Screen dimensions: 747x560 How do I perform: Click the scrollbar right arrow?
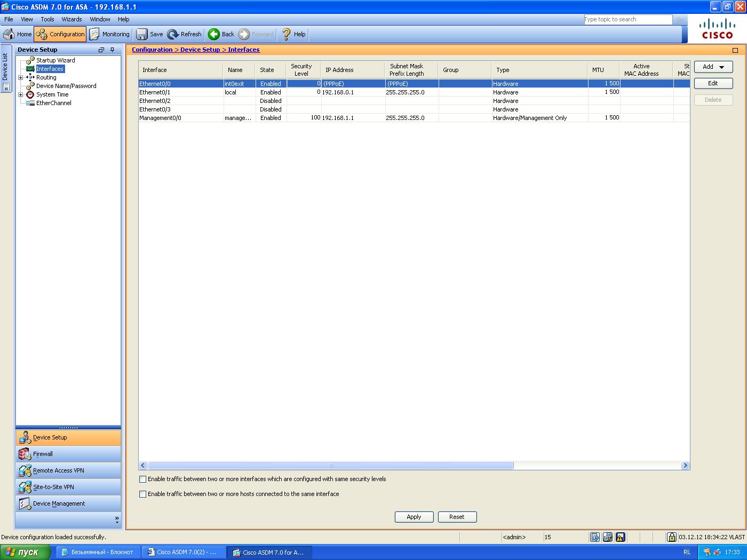pyautogui.click(x=686, y=466)
